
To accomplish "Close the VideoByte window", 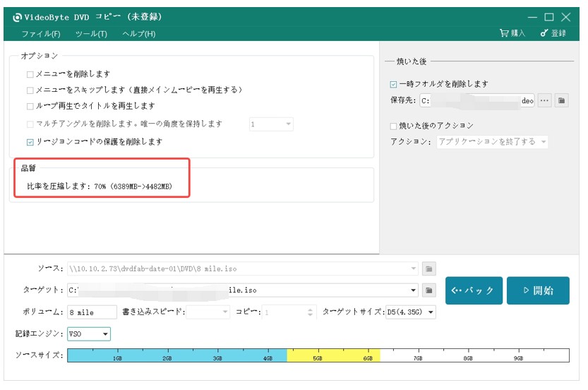I will [x=566, y=17].
